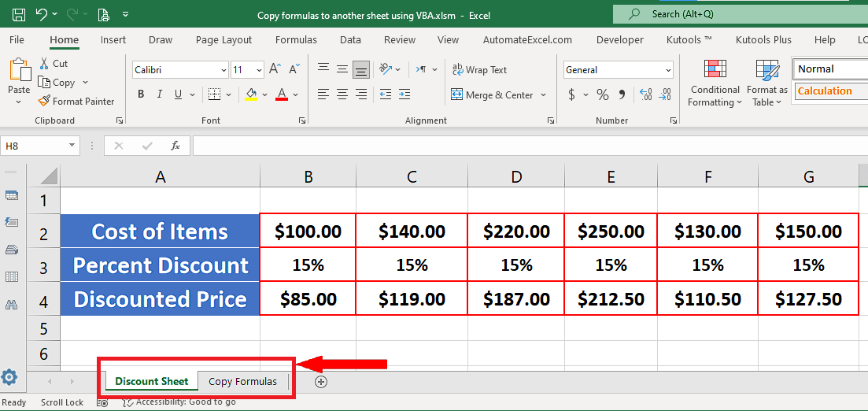
Task: Click Format as Table button
Action: click(766, 83)
